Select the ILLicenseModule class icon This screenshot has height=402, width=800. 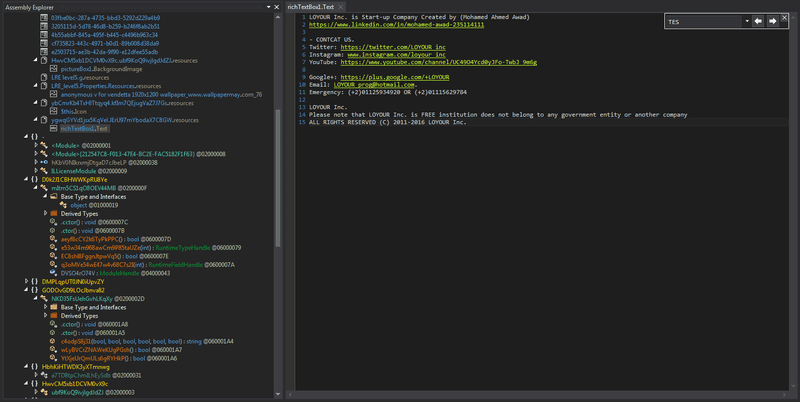pos(44,171)
